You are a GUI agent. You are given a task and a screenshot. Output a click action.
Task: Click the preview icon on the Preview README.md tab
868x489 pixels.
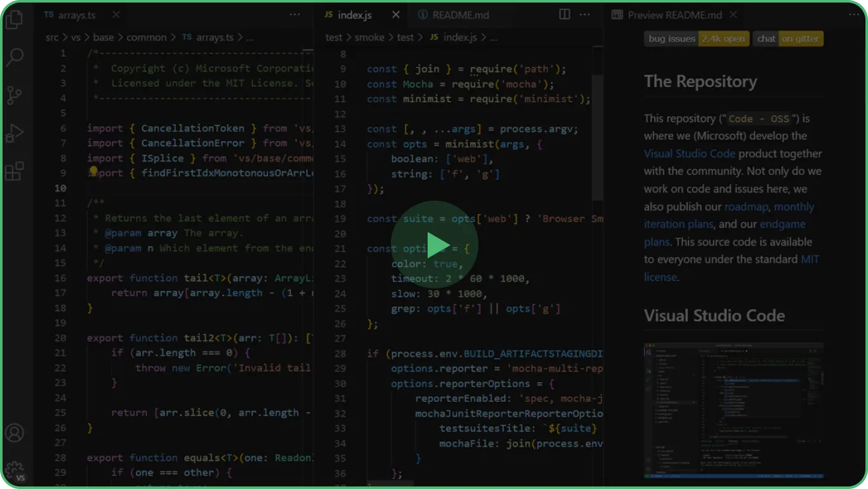pyautogui.click(x=617, y=15)
